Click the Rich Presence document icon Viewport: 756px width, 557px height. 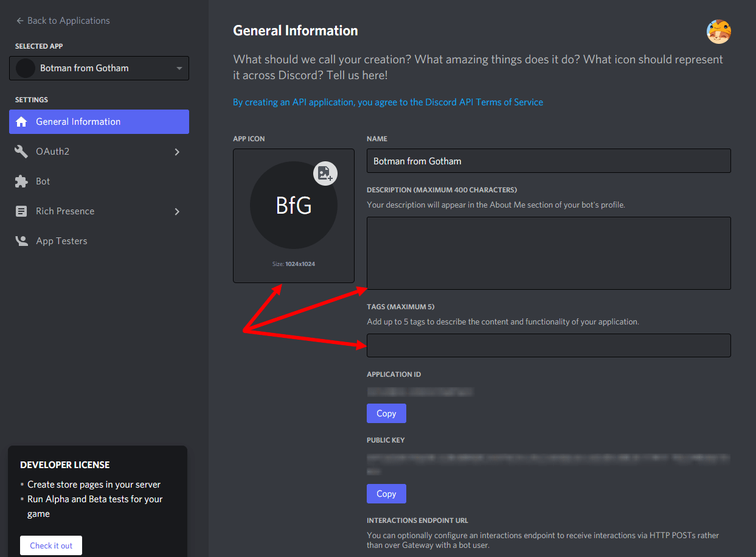pos(21,211)
